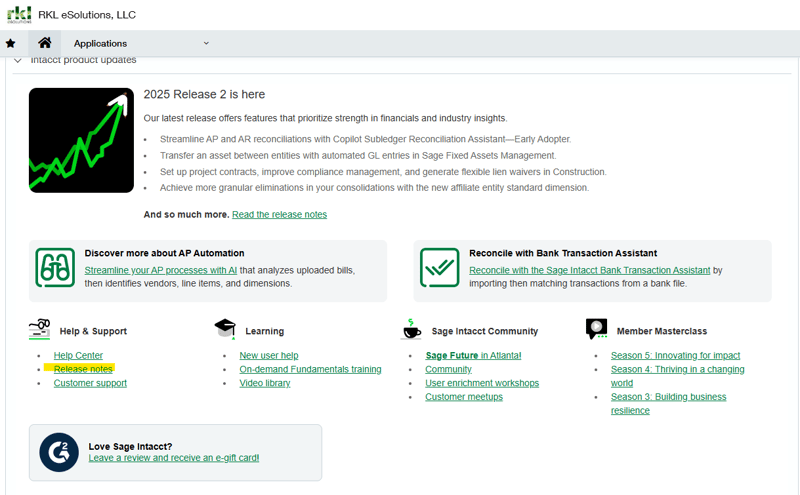The width and height of the screenshot is (800, 495).
Task: Open the Read the release notes link
Action: [x=279, y=215]
